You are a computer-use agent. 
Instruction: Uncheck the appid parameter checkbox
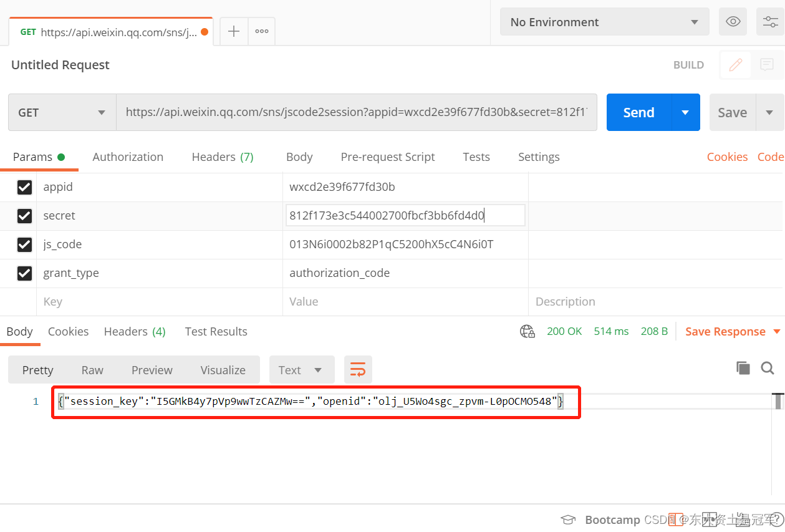24,187
